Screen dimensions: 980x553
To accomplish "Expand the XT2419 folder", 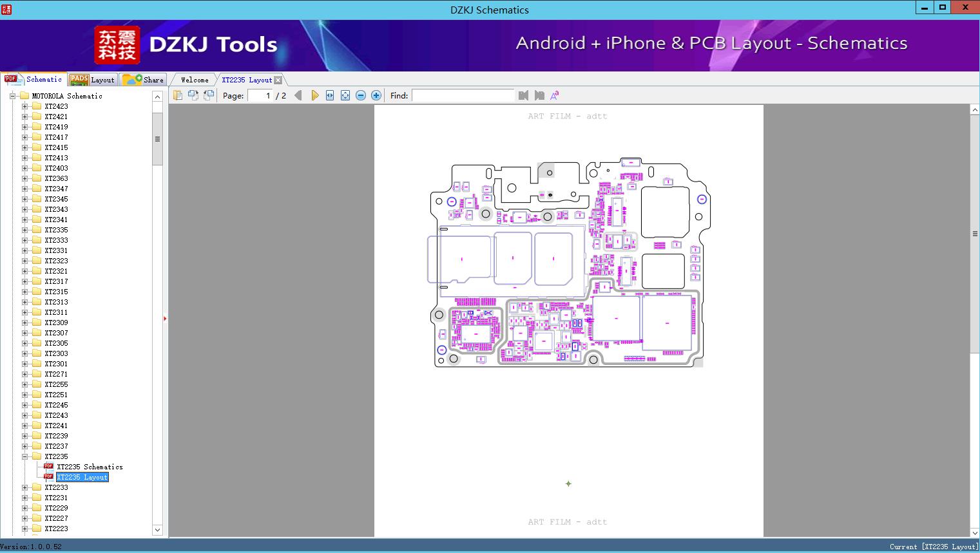I will point(24,127).
